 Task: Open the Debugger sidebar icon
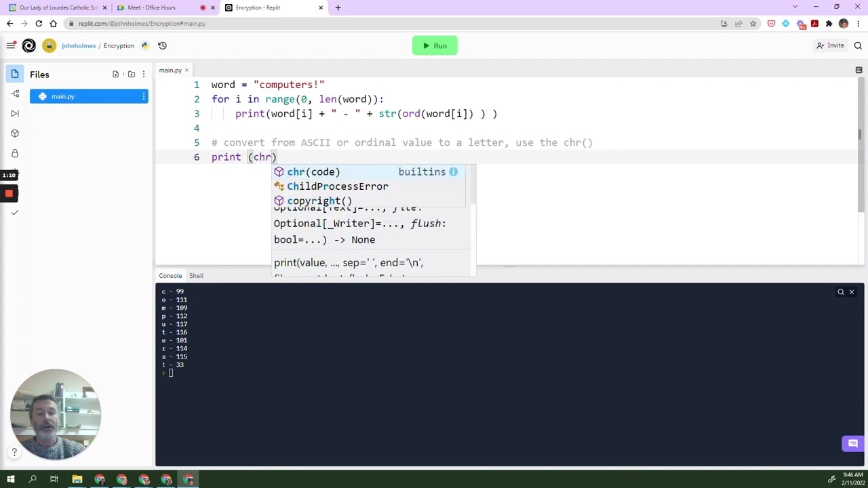pyautogui.click(x=15, y=113)
